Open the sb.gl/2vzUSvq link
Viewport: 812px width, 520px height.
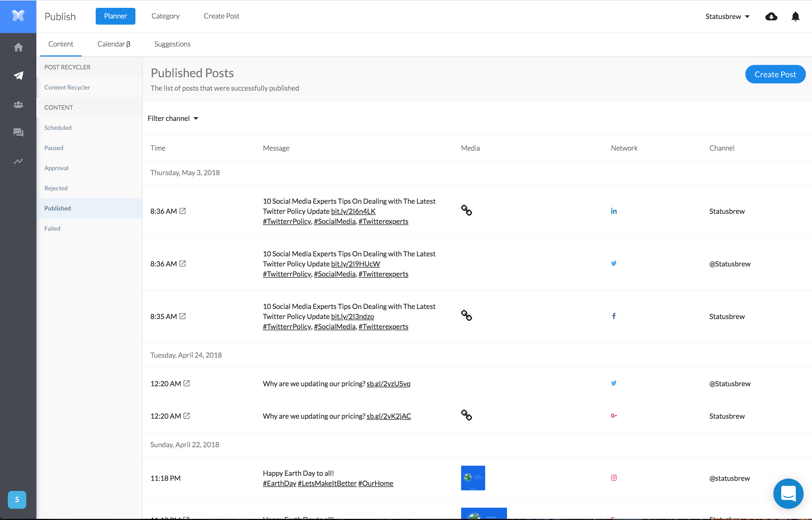388,384
